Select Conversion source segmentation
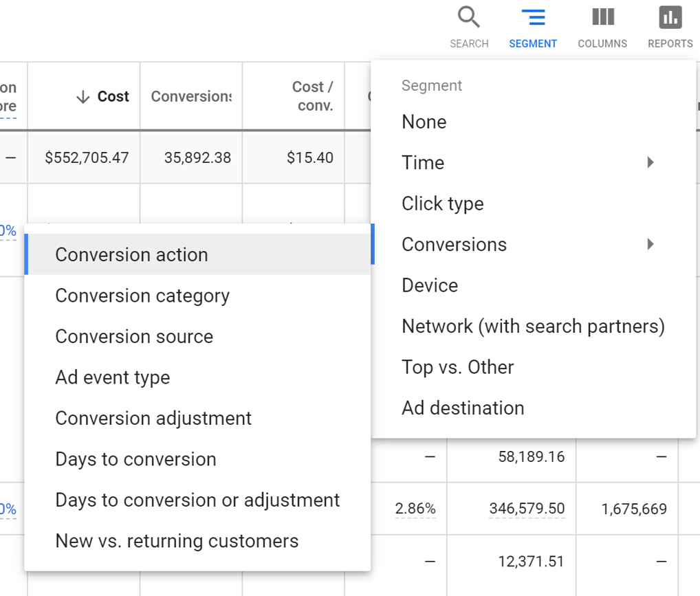Image resolution: width=700 pixels, height=596 pixels. [x=134, y=336]
